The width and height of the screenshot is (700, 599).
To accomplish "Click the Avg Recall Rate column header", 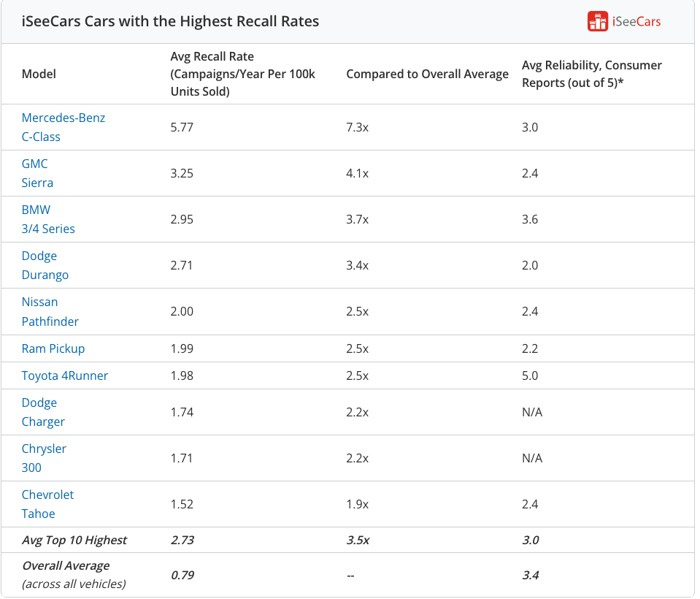I will [x=242, y=74].
